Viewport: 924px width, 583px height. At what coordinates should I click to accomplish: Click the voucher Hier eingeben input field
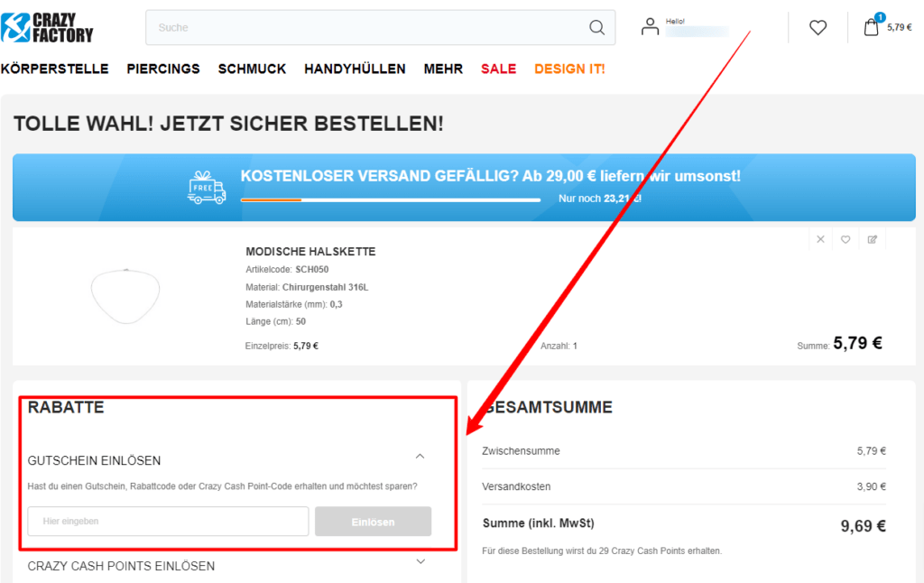coord(168,521)
